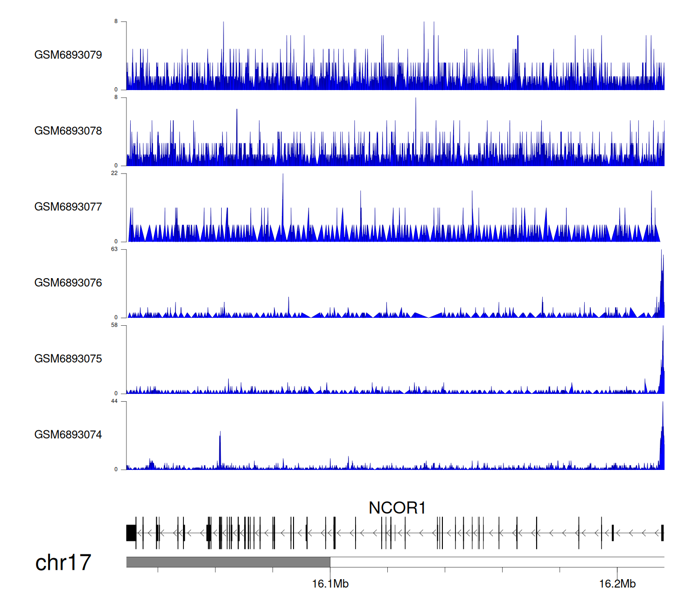Select the GSM6893074 track name
The width and height of the screenshot is (700, 616).
[x=68, y=435]
